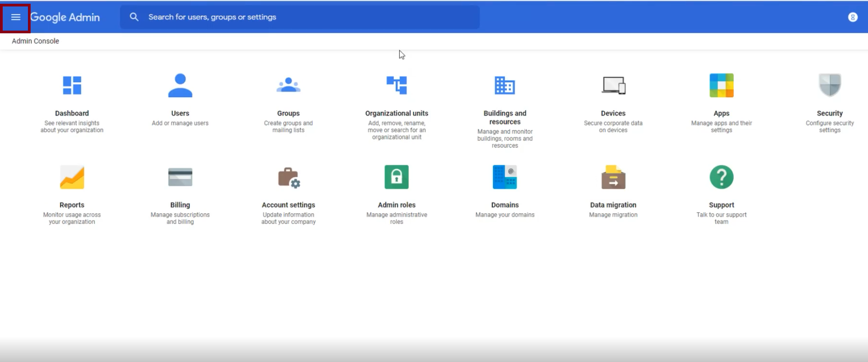Click 'Create groups and mailing lists' text
The image size is (868, 362).
(288, 127)
